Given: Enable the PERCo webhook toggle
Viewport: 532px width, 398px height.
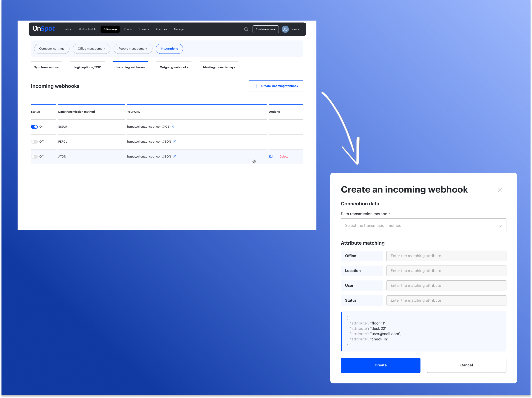Looking at the screenshot, I should (34, 142).
